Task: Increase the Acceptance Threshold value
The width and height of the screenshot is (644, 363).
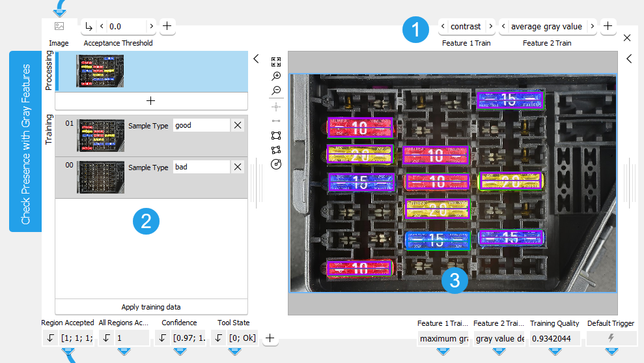Action: [152, 26]
